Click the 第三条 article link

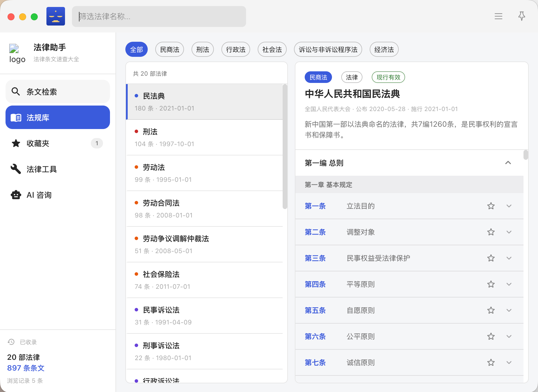tap(315, 258)
